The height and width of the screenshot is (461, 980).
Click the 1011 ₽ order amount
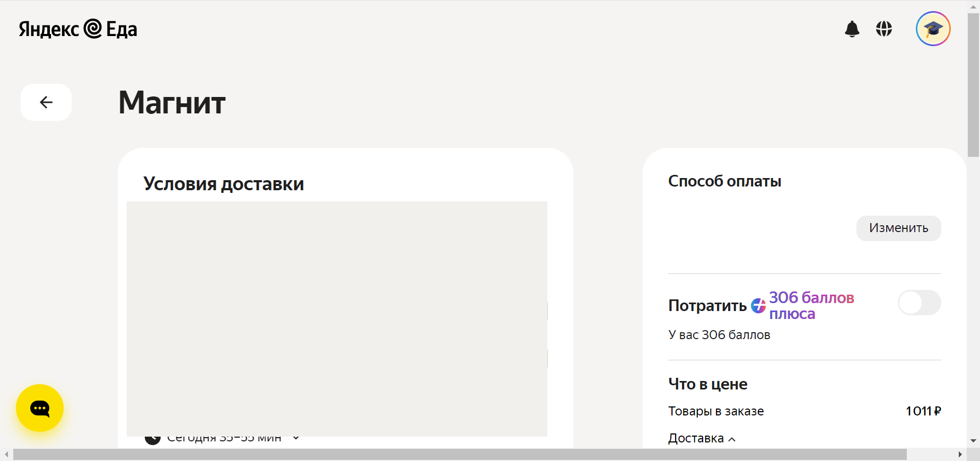pyautogui.click(x=923, y=411)
